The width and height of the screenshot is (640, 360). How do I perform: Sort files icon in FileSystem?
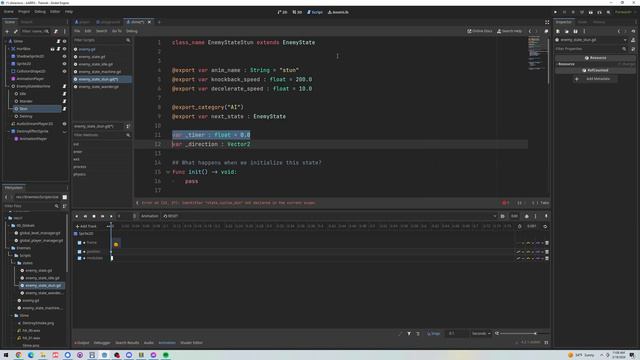pos(64,206)
